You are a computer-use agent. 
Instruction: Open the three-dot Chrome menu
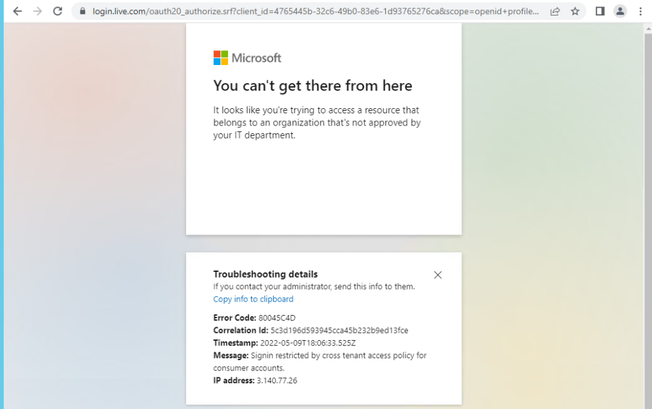click(x=640, y=11)
